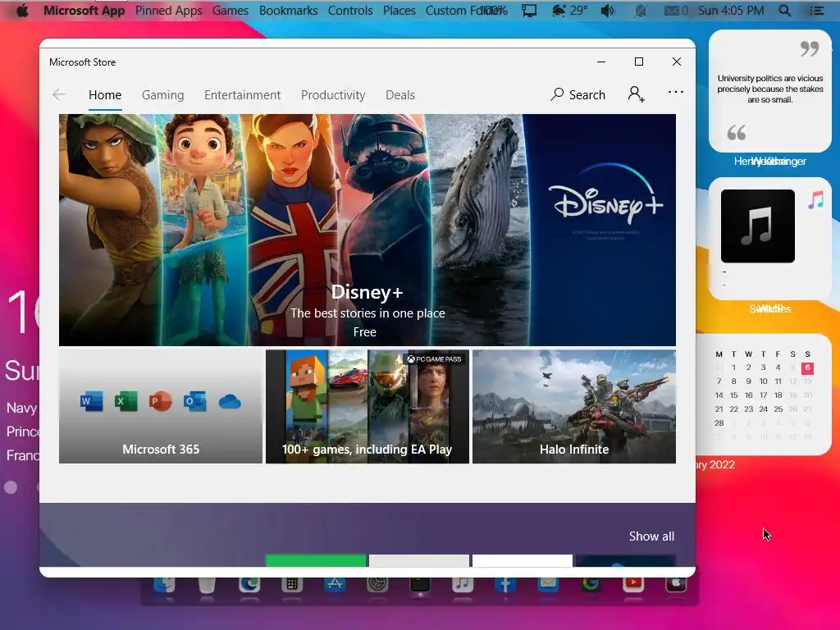The width and height of the screenshot is (840, 630).
Task: Select date 25 in calendar widget
Action: tap(778, 409)
